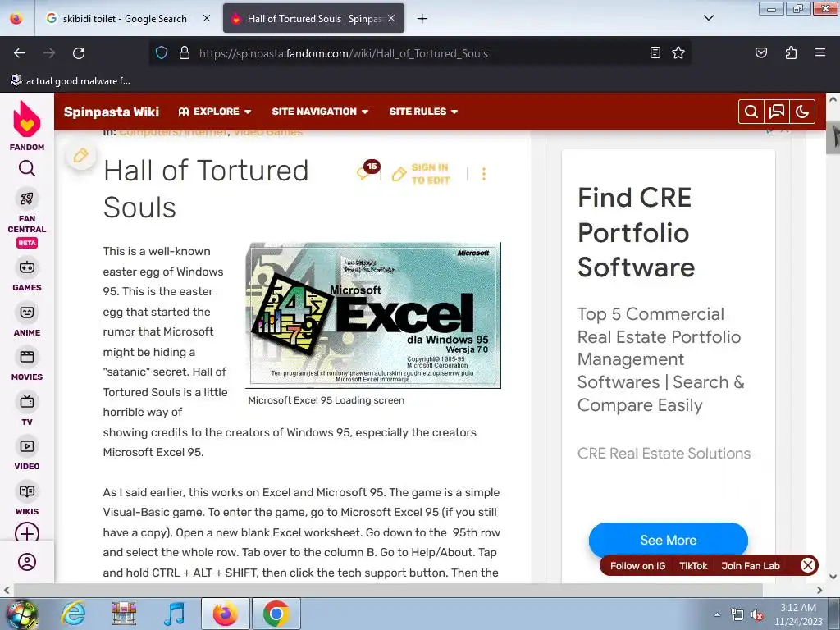Click Follow on IG link

click(x=637, y=566)
